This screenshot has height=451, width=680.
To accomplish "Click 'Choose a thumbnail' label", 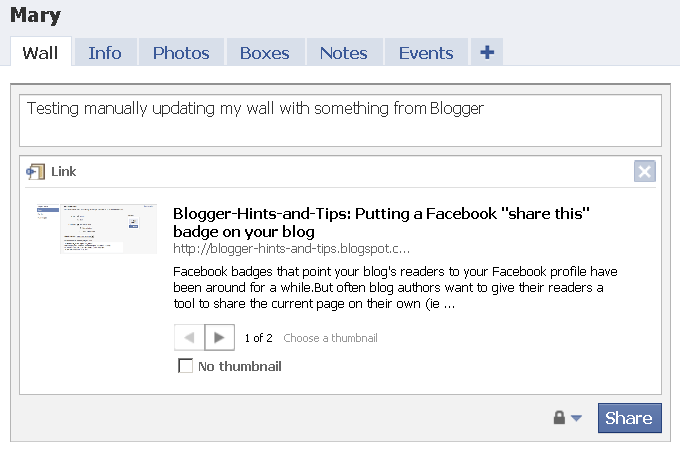I will pyautogui.click(x=330, y=338).
